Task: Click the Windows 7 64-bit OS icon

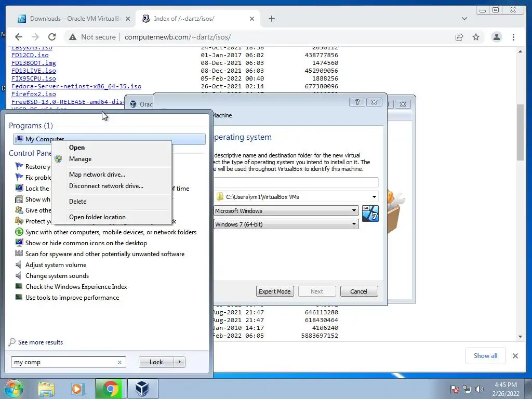Action: [x=370, y=214]
